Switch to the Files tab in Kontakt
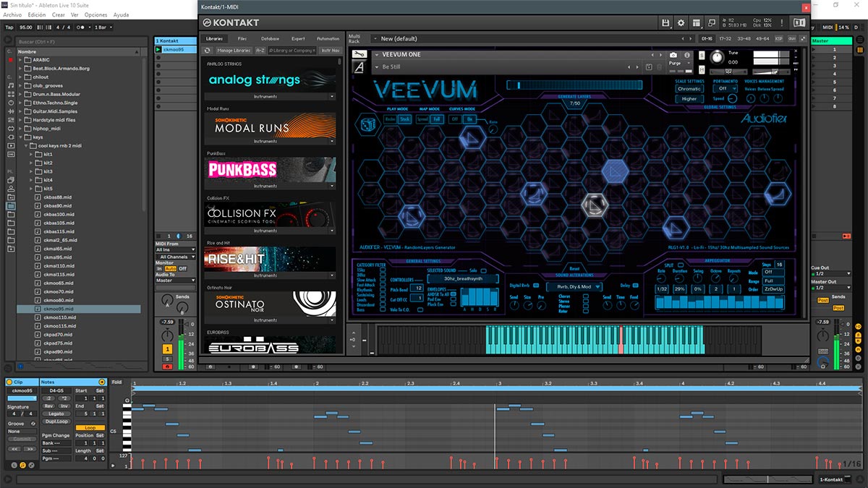Viewport: 868px width, 488px height. [242, 38]
